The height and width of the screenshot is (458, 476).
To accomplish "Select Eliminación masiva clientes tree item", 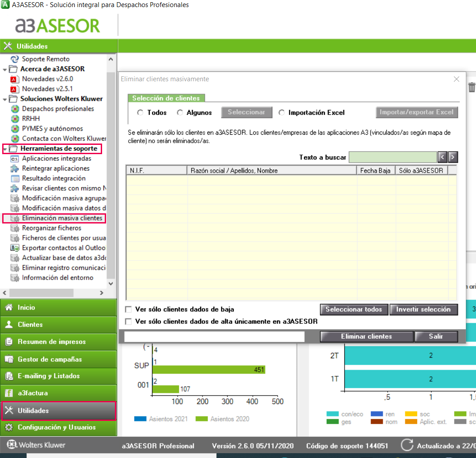I will (x=62, y=218).
